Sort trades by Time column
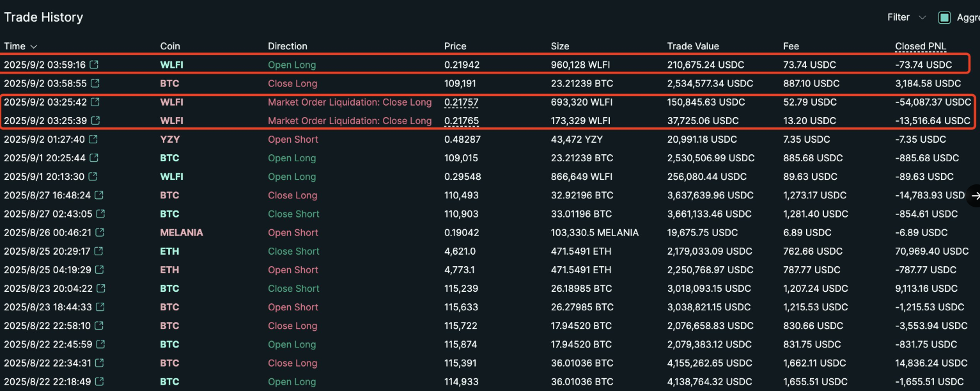This screenshot has width=980, height=391. coord(20,46)
